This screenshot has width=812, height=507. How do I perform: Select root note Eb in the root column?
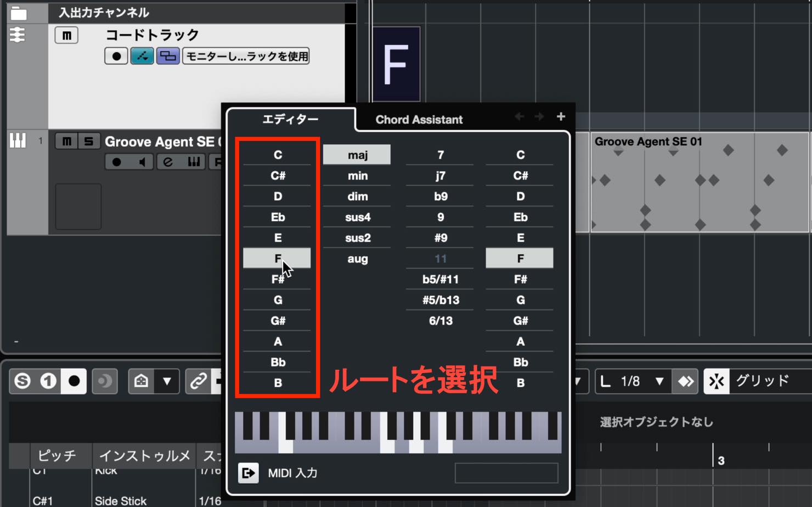click(x=277, y=217)
